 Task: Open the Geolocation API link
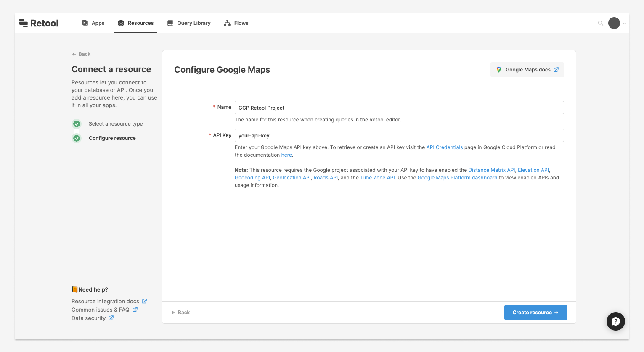[x=292, y=178]
